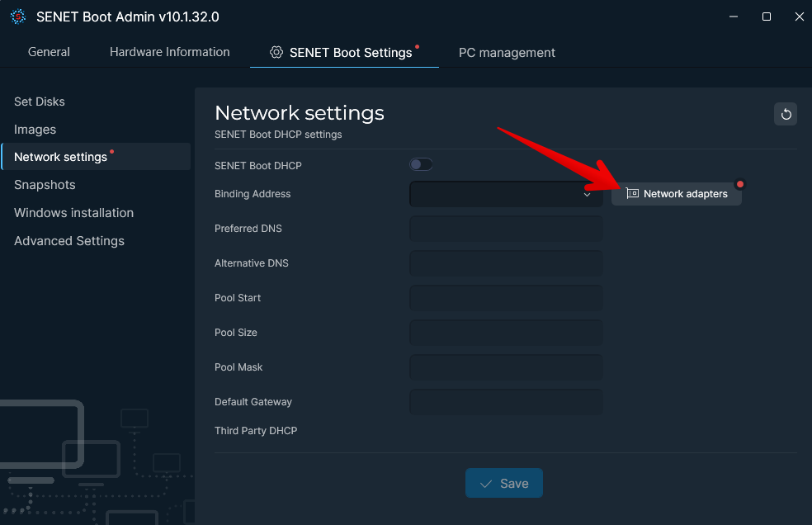The height and width of the screenshot is (525, 812).
Task: Click the gear icon on SENET Boot Settings tab
Action: pos(275,52)
